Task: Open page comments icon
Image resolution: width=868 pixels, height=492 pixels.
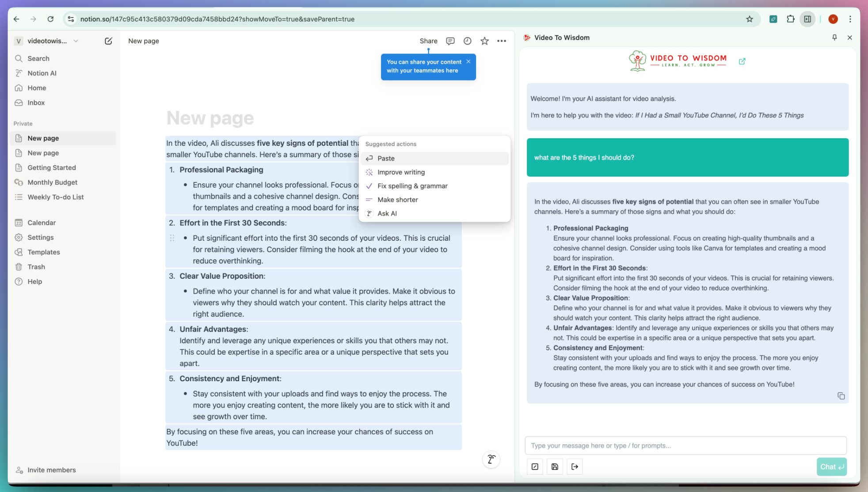Action: (450, 41)
